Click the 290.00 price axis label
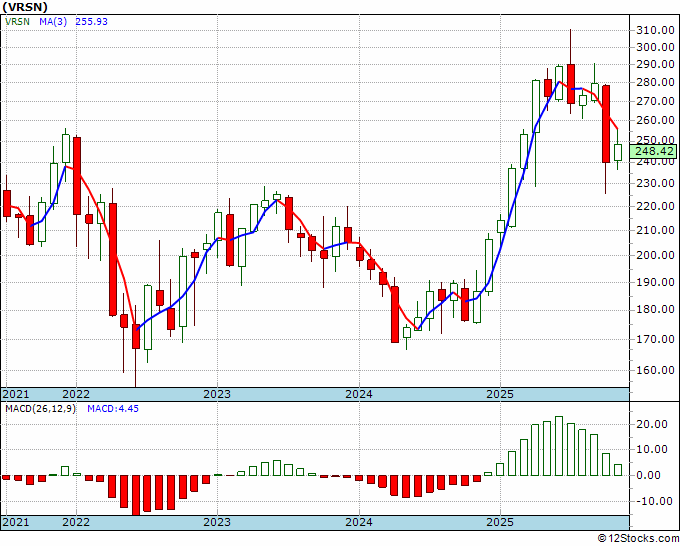680x546 pixels. pyautogui.click(x=655, y=64)
